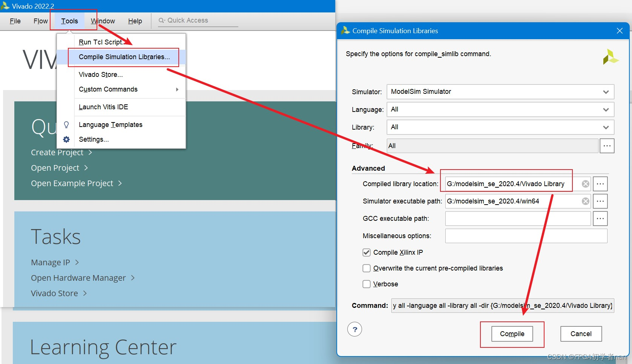The width and height of the screenshot is (632, 364).
Task: Open dialog help via question mark button
Action: [354, 329]
